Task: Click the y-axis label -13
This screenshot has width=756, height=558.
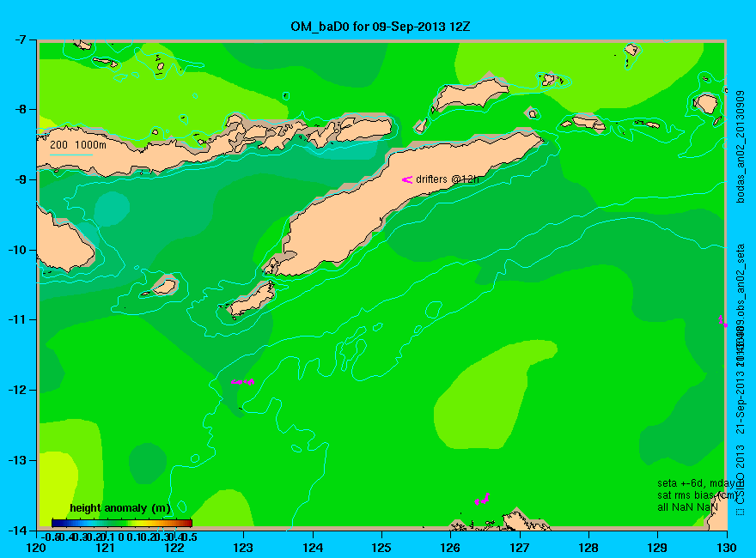Action: 18,460
